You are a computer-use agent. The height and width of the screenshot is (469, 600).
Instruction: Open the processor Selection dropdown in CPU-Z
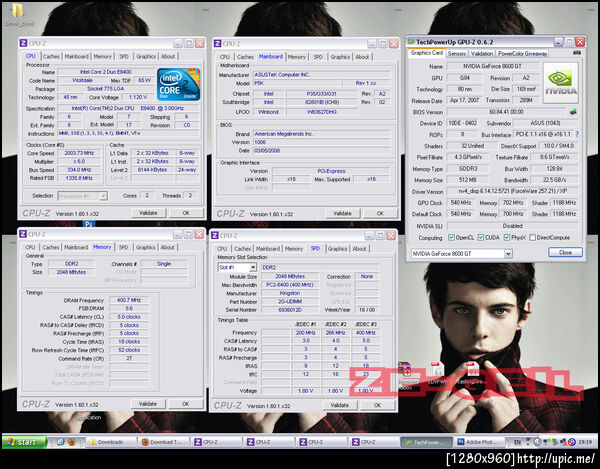point(103,196)
